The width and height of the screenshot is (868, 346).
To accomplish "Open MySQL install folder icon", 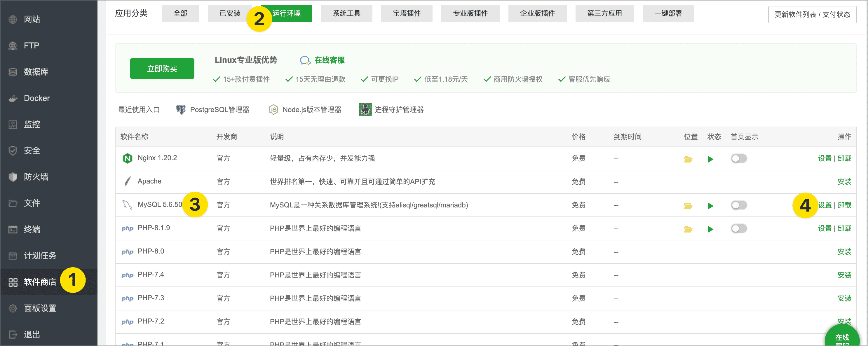I will pyautogui.click(x=688, y=205).
